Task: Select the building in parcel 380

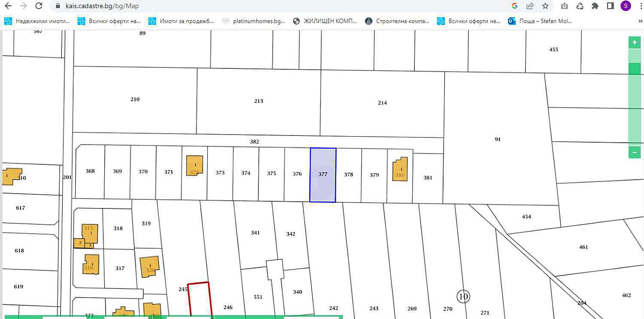Action: pyautogui.click(x=400, y=170)
